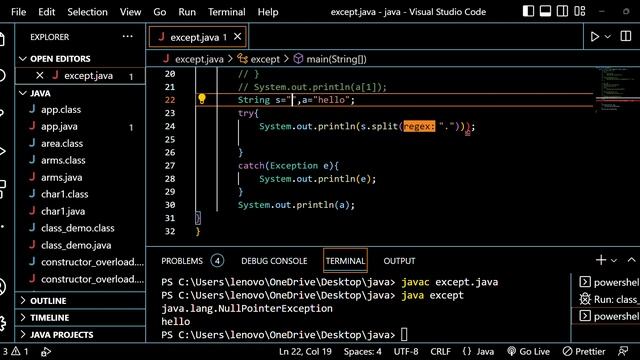Viewport: 640px width, 360px height.
Task: Click the terminal prompt input cursor
Action: coord(404,335)
